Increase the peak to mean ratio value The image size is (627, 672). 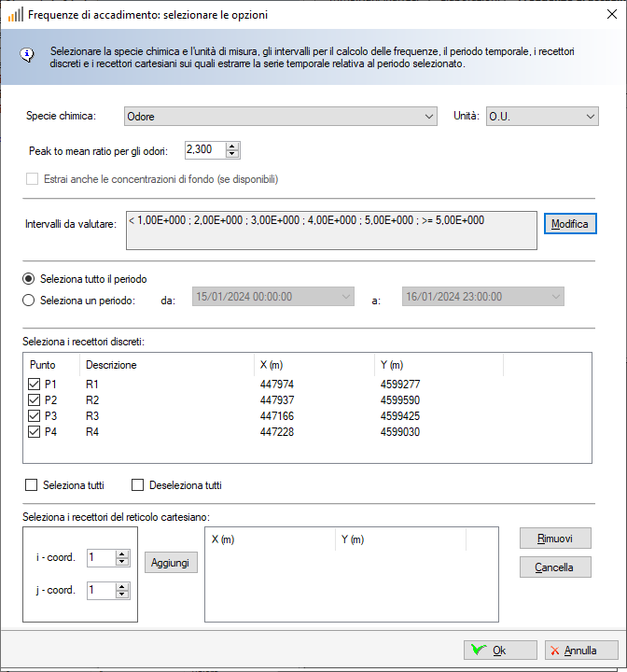(x=232, y=146)
